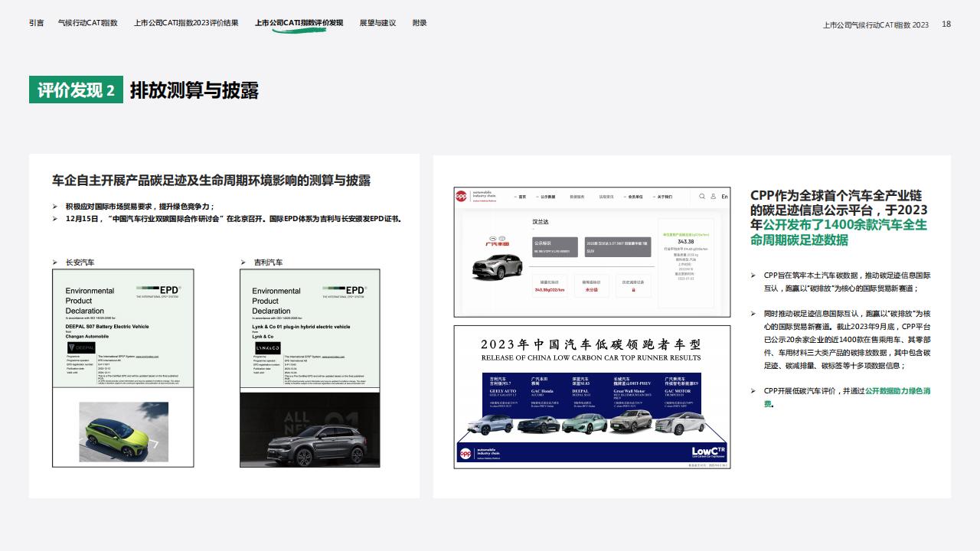Click the 12月15日 conference bullet line
Screen dimensions: 980x551
point(234,218)
